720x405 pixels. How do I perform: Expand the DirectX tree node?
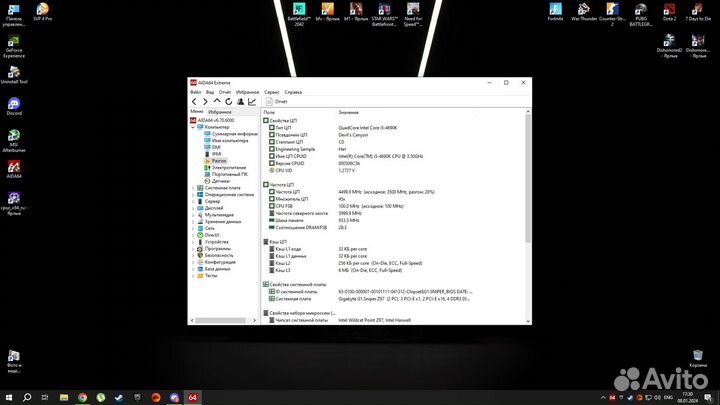193,235
